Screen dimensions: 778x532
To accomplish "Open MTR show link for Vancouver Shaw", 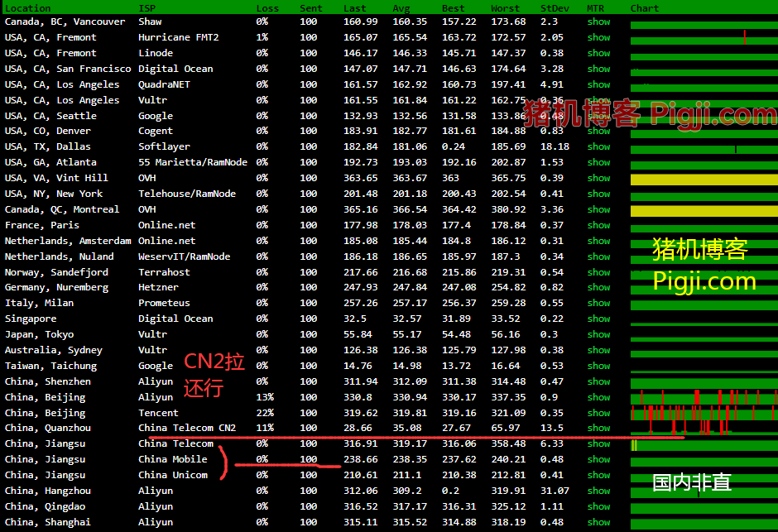I will click(x=598, y=22).
